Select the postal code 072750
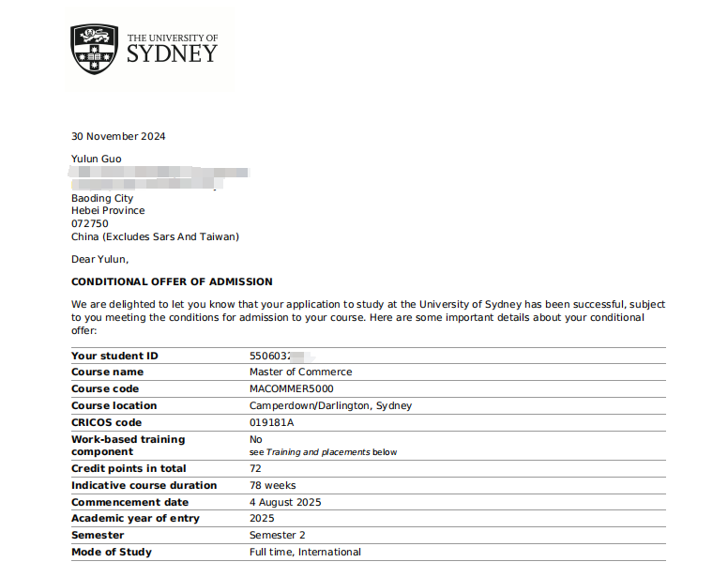The height and width of the screenshot is (562, 728). click(x=90, y=223)
